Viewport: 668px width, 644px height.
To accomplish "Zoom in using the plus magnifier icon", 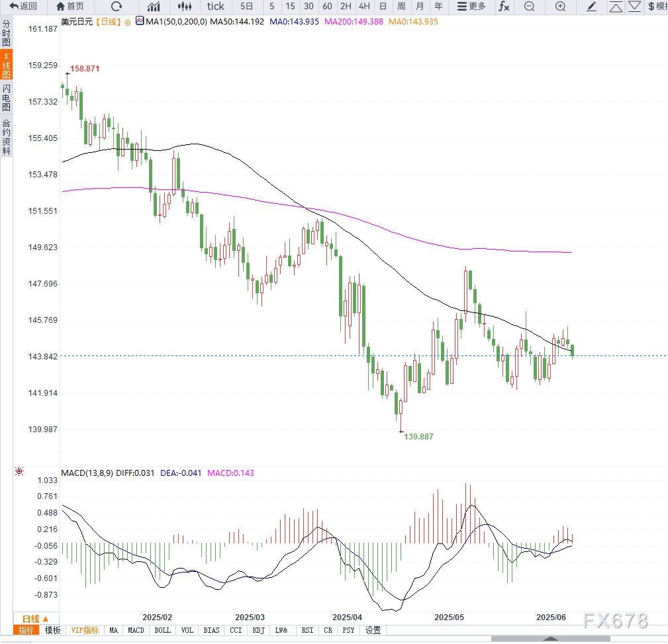I will click(560, 7).
